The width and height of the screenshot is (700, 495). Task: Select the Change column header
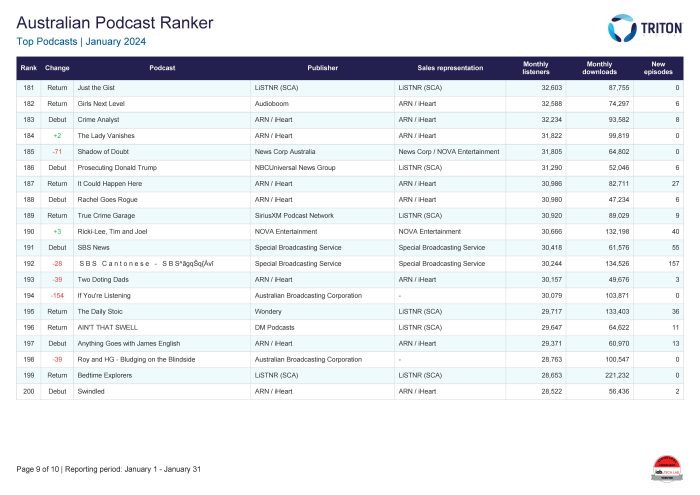[57, 68]
